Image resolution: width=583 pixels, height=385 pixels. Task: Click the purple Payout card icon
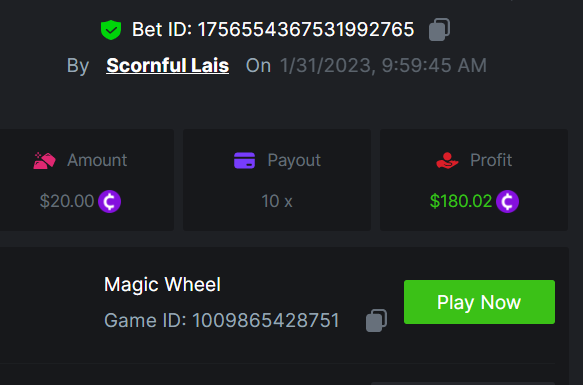click(x=244, y=160)
